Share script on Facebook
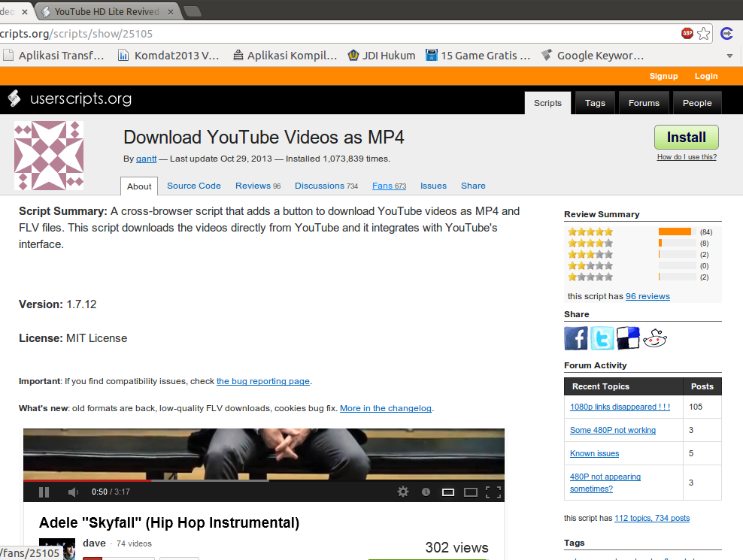The image size is (743, 560). 576,338
